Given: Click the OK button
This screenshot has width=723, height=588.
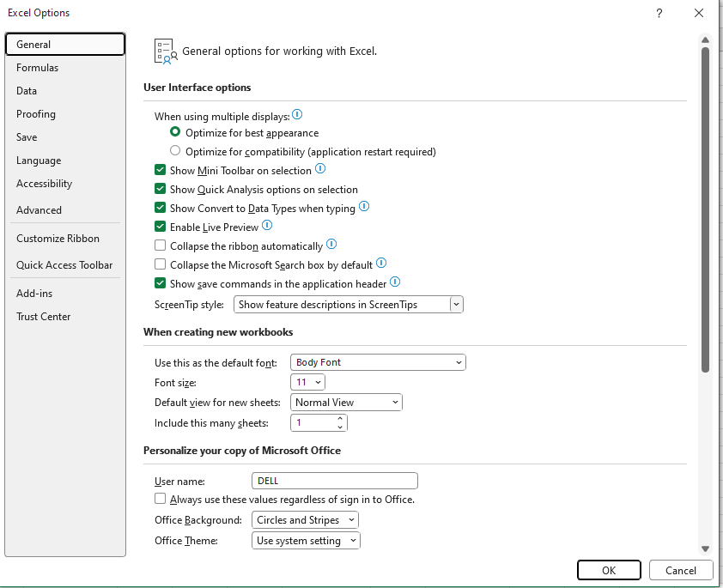Looking at the screenshot, I should click(609, 571).
